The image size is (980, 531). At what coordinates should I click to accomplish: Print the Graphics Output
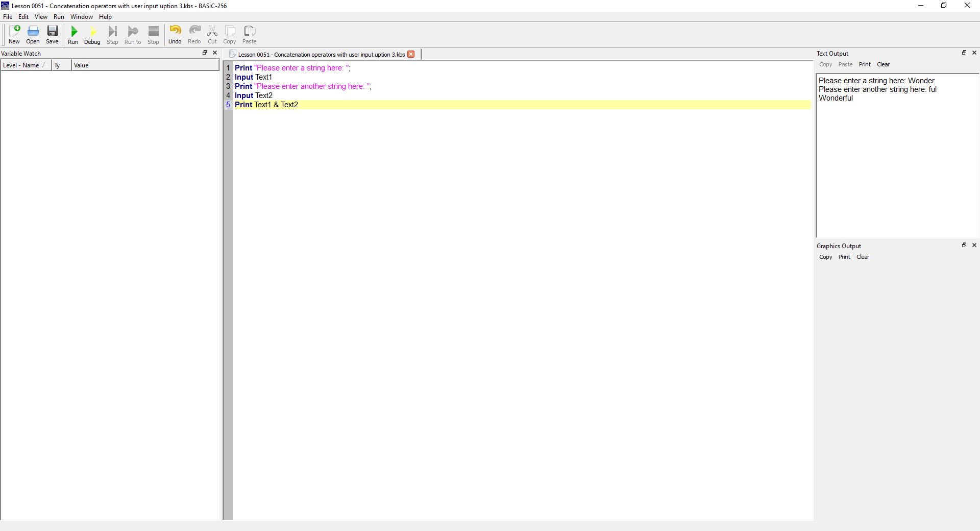(x=844, y=257)
